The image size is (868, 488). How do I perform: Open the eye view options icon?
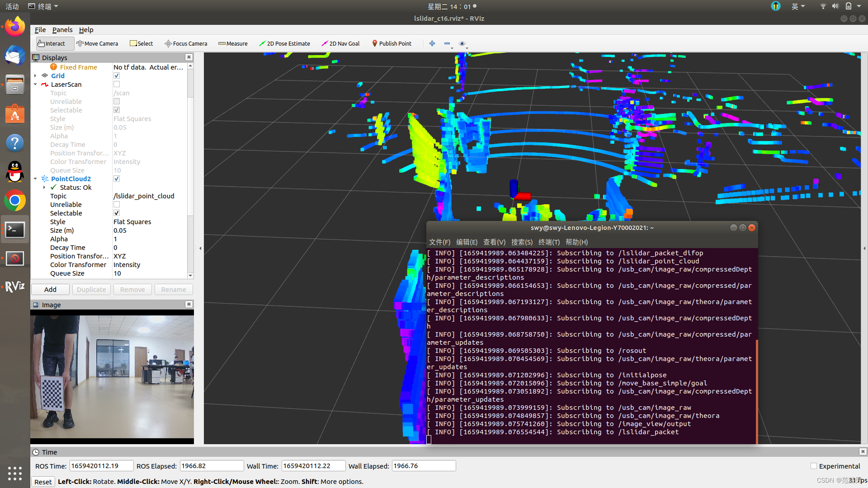tap(462, 43)
